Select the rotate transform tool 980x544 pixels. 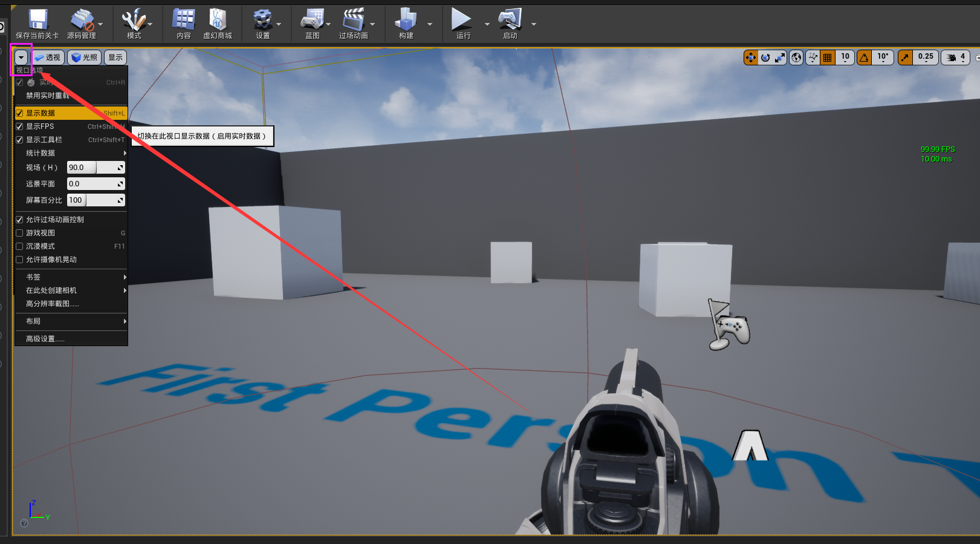point(765,57)
